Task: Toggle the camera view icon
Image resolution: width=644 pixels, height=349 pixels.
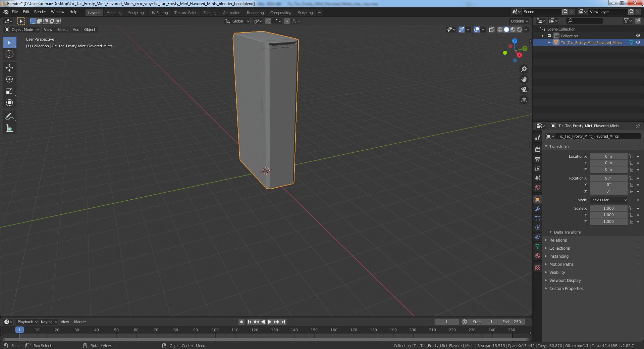Action: pyautogui.click(x=524, y=90)
